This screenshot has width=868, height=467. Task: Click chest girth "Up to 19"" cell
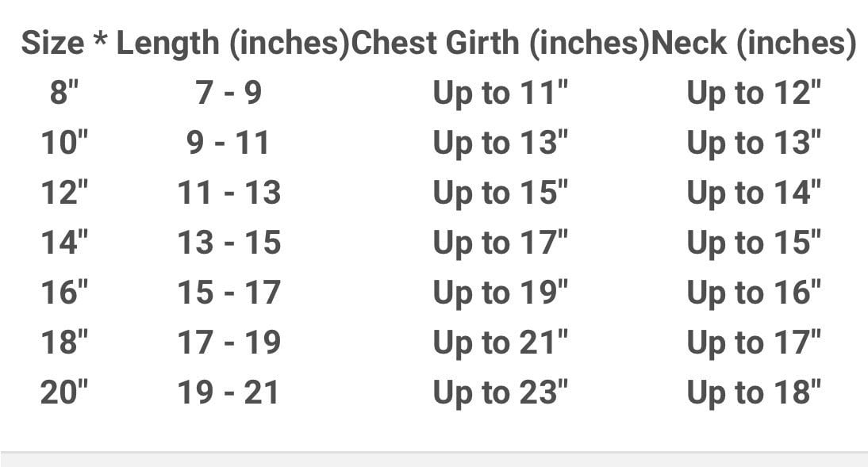click(x=501, y=293)
